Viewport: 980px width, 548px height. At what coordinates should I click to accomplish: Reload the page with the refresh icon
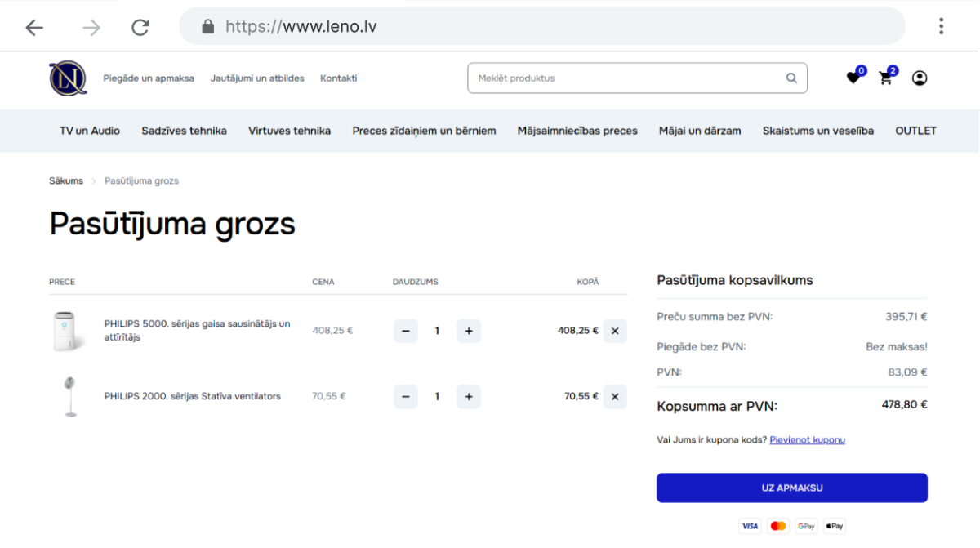(x=140, y=27)
